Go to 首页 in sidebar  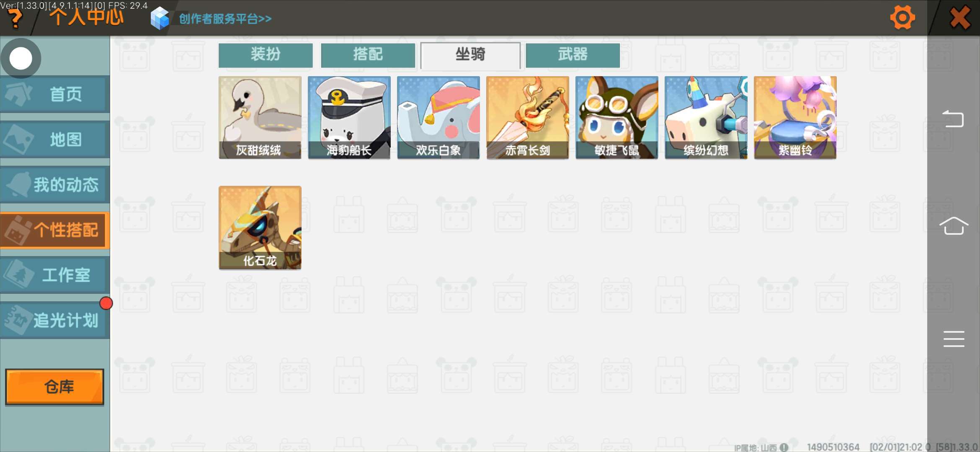pos(55,94)
